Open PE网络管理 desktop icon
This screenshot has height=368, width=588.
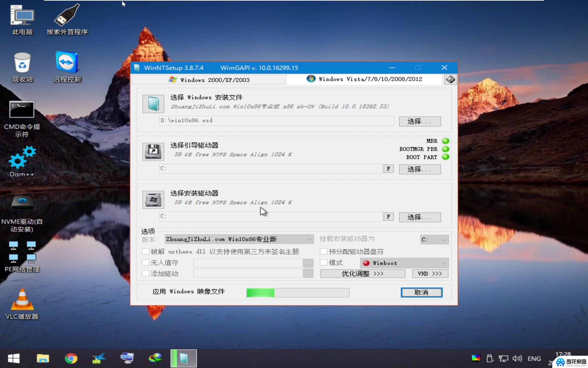pos(22,257)
